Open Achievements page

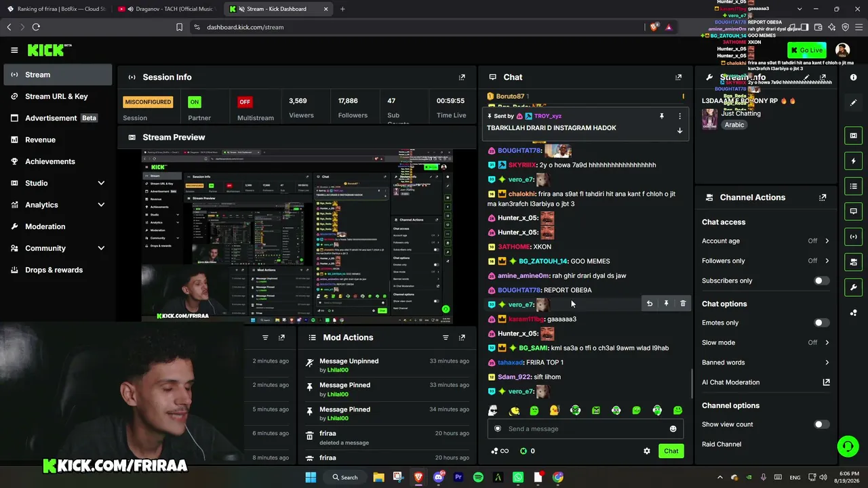(57, 161)
